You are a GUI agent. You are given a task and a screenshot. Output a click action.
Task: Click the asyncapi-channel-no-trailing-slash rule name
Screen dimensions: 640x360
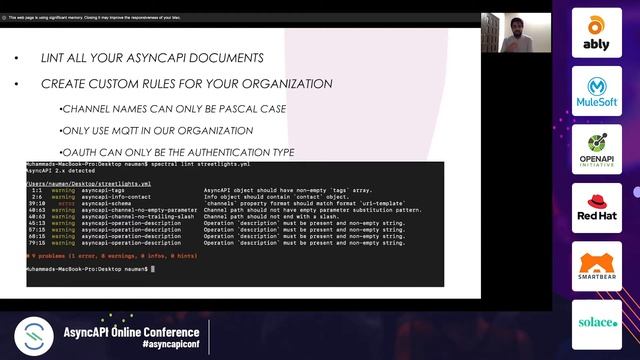(x=138, y=216)
